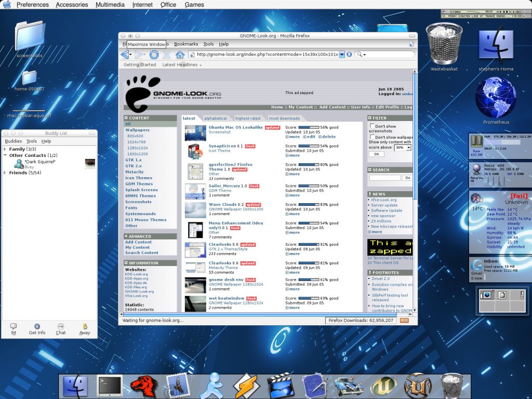Collapse the Other Contacts group in Buddy List
The width and height of the screenshot is (532, 399).
(x=5, y=155)
